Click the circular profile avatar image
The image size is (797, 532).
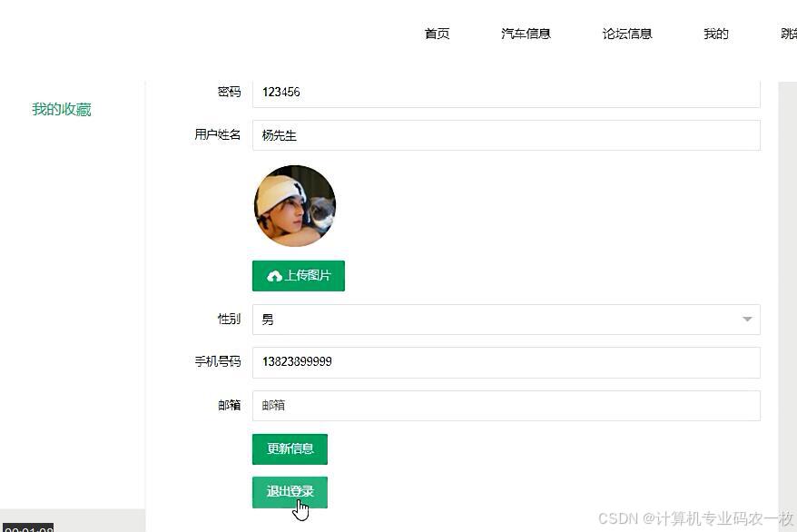(295, 206)
